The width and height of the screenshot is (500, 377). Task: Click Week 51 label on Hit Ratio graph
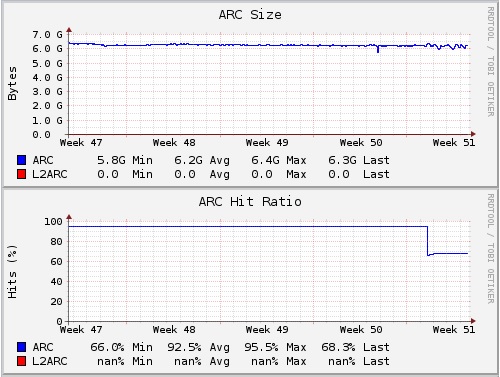[454, 330]
